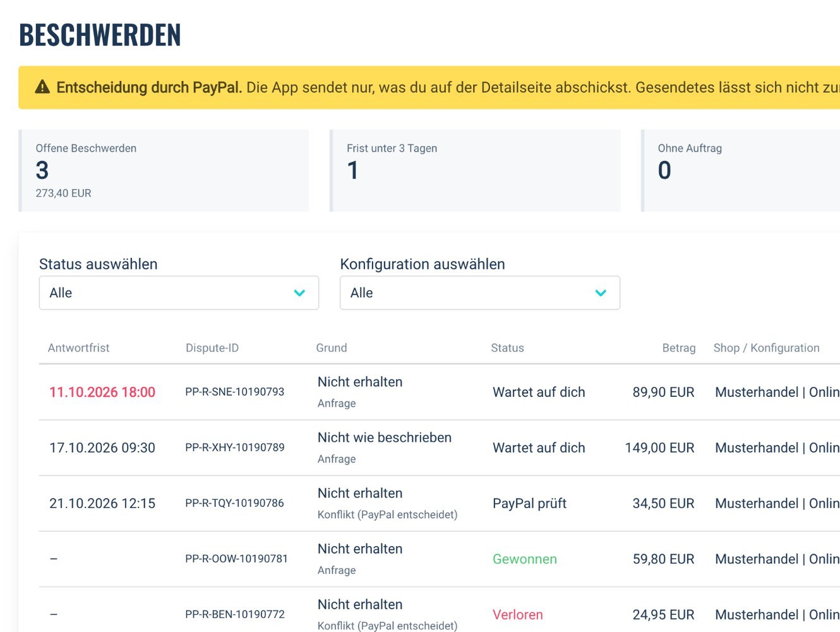Click the red deadline 11.10.2026 18:00
Viewport: 840px width, 632px height.
point(102,392)
